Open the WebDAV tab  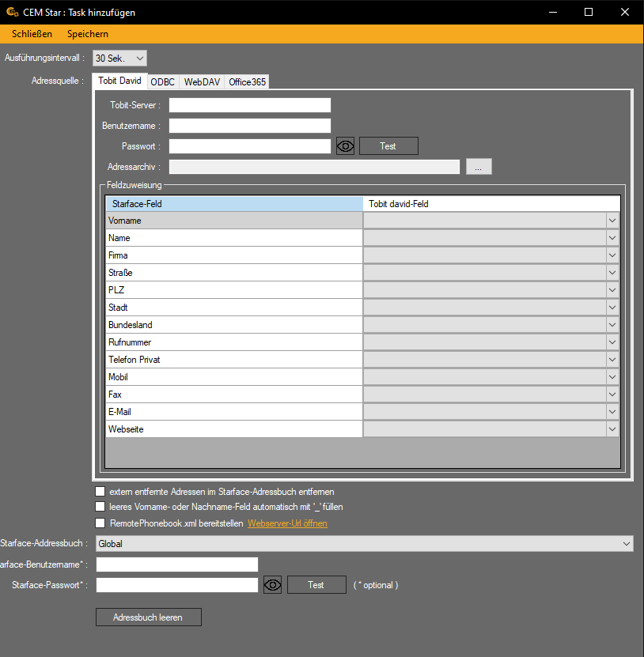pos(202,81)
